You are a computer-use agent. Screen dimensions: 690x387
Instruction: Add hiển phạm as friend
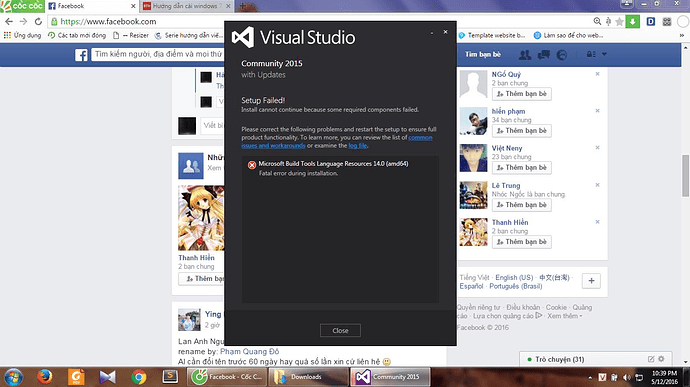pos(521,131)
